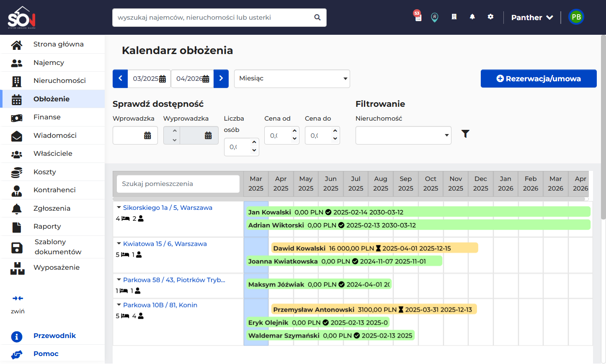Open Najemcy menu item
This screenshot has width=606, height=364.
tap(52, 63)
